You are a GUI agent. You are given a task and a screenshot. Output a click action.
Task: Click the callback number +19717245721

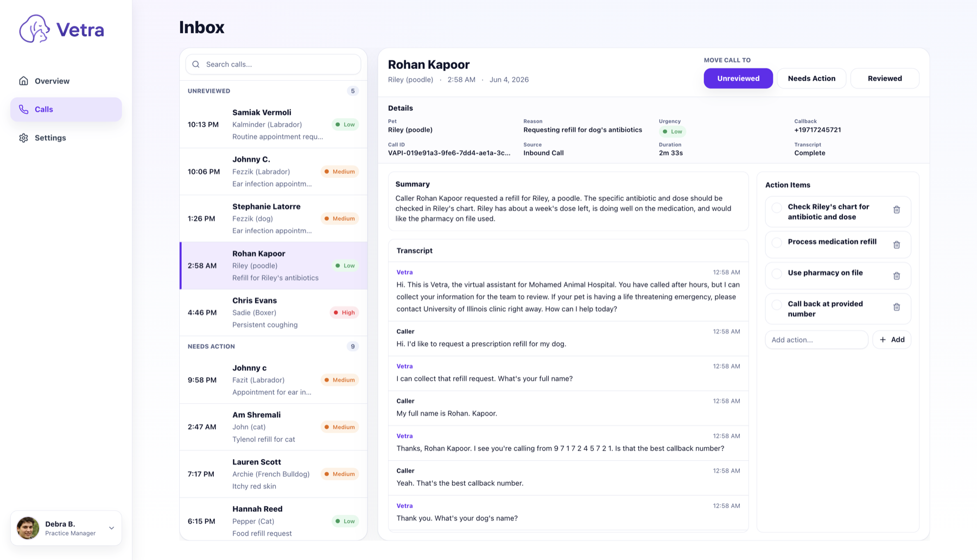coord(817,130)
